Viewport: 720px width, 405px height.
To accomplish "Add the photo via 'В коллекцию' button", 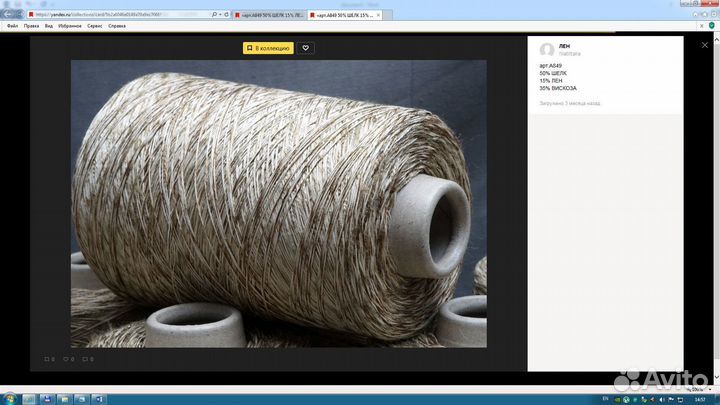I will coord(268,48).
